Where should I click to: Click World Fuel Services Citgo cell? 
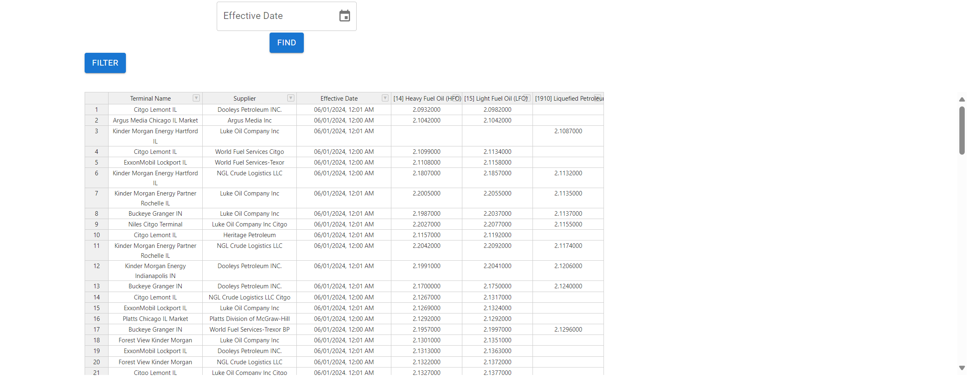(x=249, y=152)
